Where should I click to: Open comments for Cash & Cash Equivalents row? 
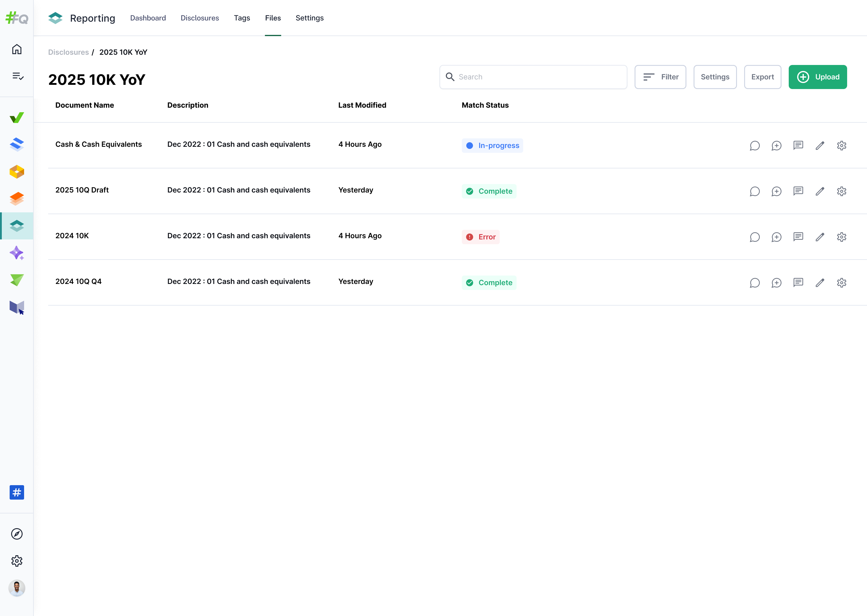tap(755, 145)
